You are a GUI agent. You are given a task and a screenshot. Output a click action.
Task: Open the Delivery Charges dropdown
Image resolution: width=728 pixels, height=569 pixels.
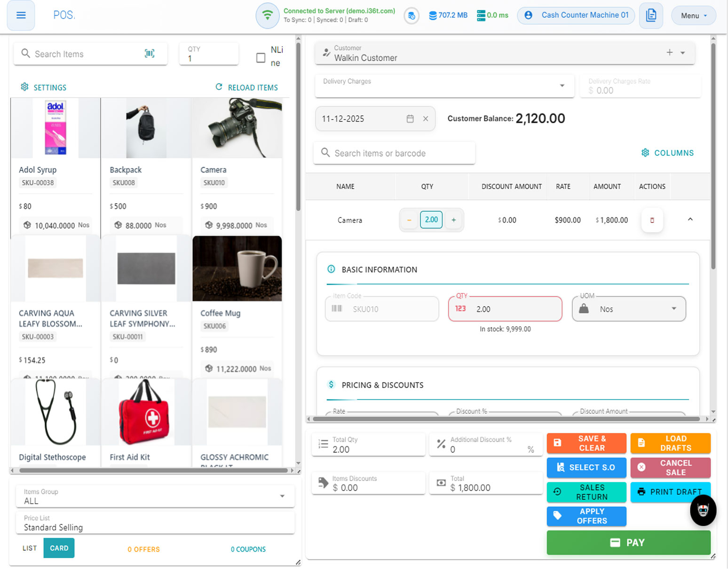tap(562, 86)
